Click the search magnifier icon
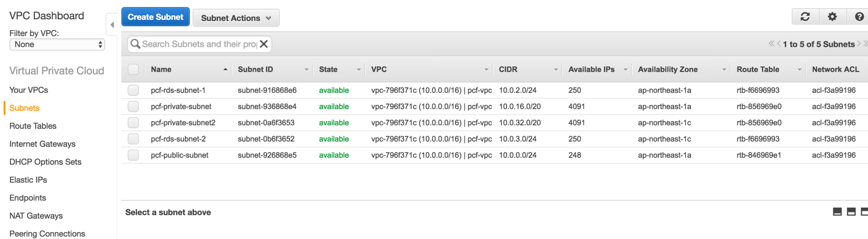 tap(136, 44)
